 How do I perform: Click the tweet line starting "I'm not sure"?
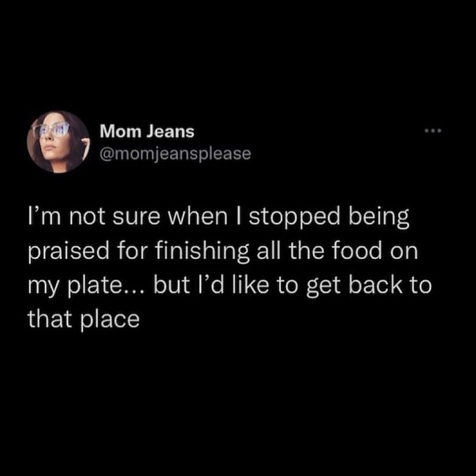(219, 217)
